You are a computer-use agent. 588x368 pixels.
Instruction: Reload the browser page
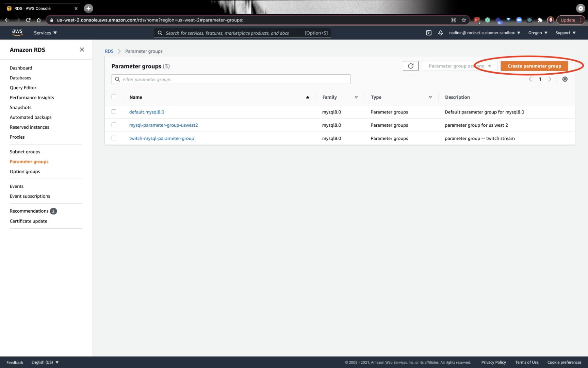point(28,20)
